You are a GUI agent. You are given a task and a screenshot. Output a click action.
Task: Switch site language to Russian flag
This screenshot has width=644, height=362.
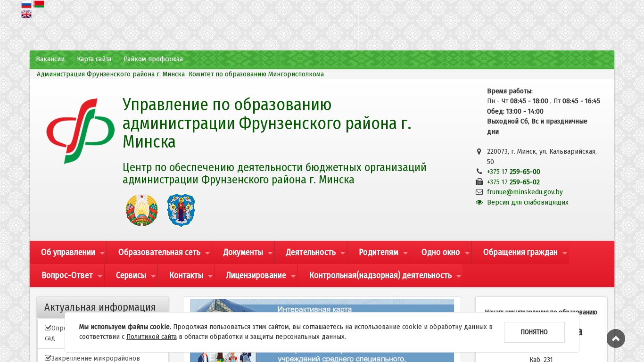(26, 4)
